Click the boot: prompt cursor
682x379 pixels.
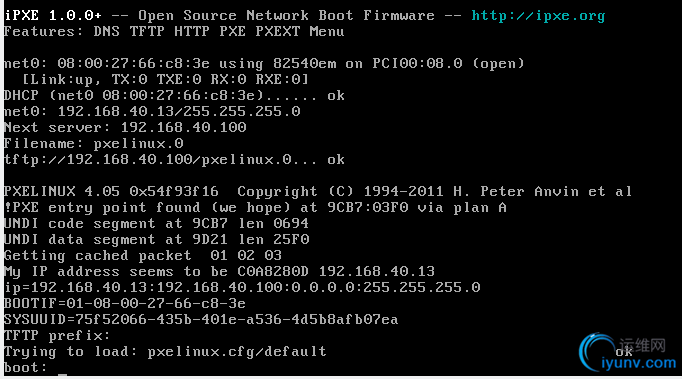63,374
